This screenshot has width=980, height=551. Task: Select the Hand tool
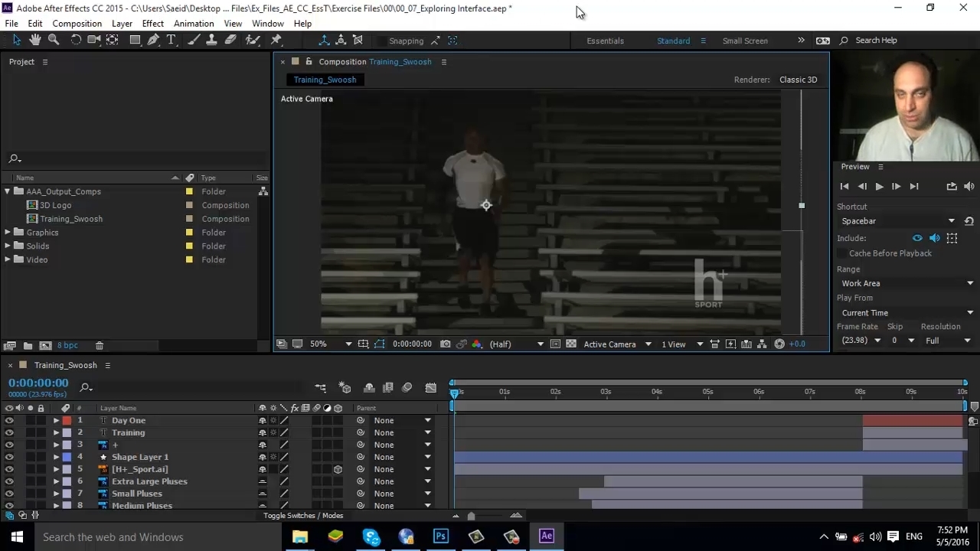tap(35, 41)
